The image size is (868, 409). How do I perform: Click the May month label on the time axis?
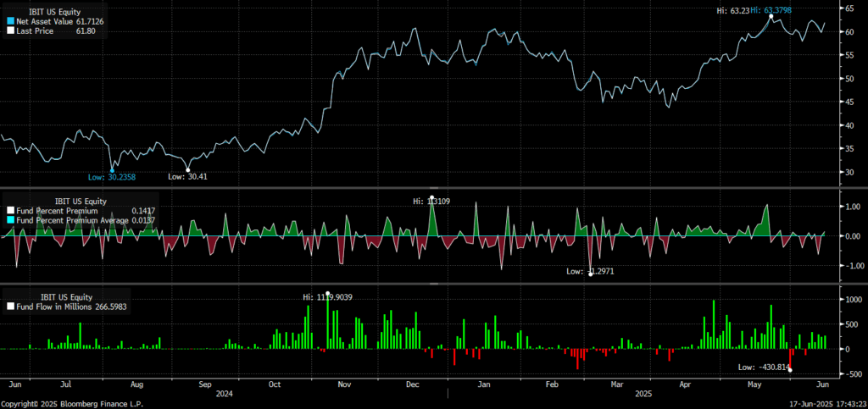click(754, 384)
